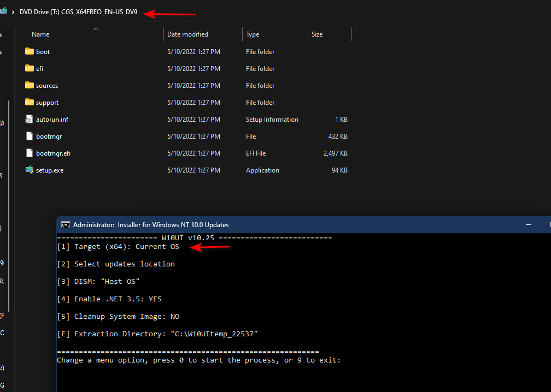
Task: Sort files by Date modified column
Action: point(187,34)
